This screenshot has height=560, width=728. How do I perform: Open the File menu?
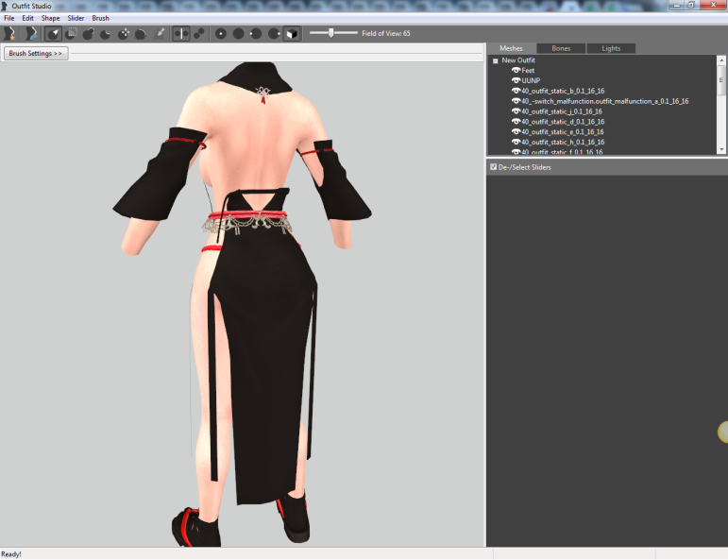tap(9, 18)
